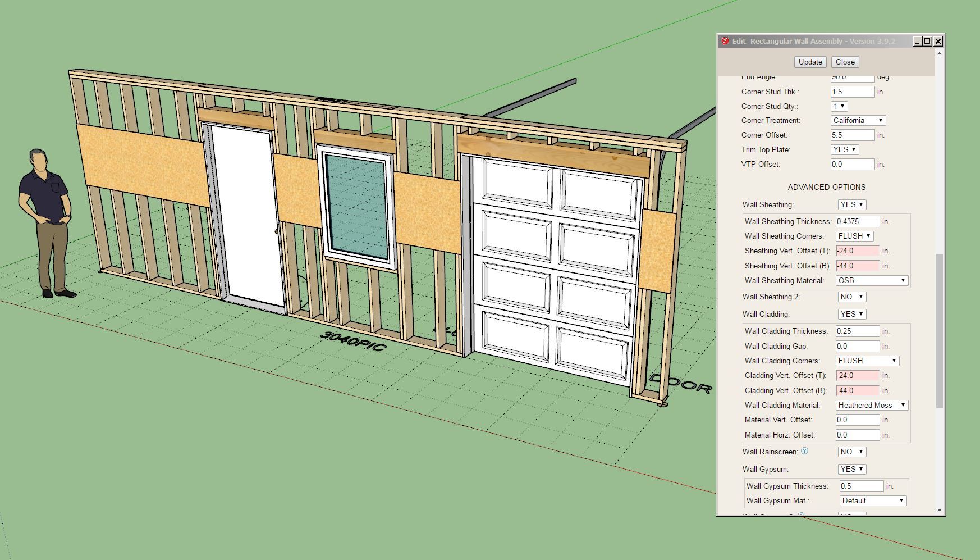The width and height of the screenshot is (980, 560).
Task: Click the scroll-down arrow in the dialog
Action: [x=940, y=510]
